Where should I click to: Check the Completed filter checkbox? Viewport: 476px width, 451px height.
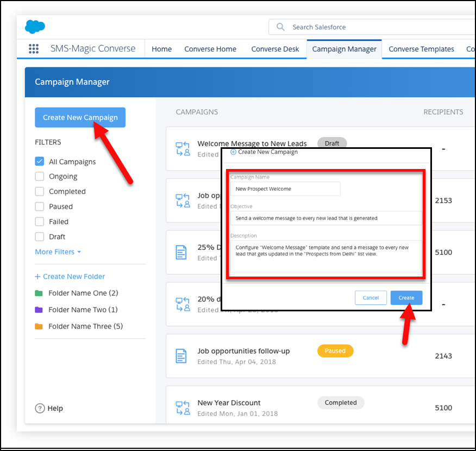click(x=40, y=191)
